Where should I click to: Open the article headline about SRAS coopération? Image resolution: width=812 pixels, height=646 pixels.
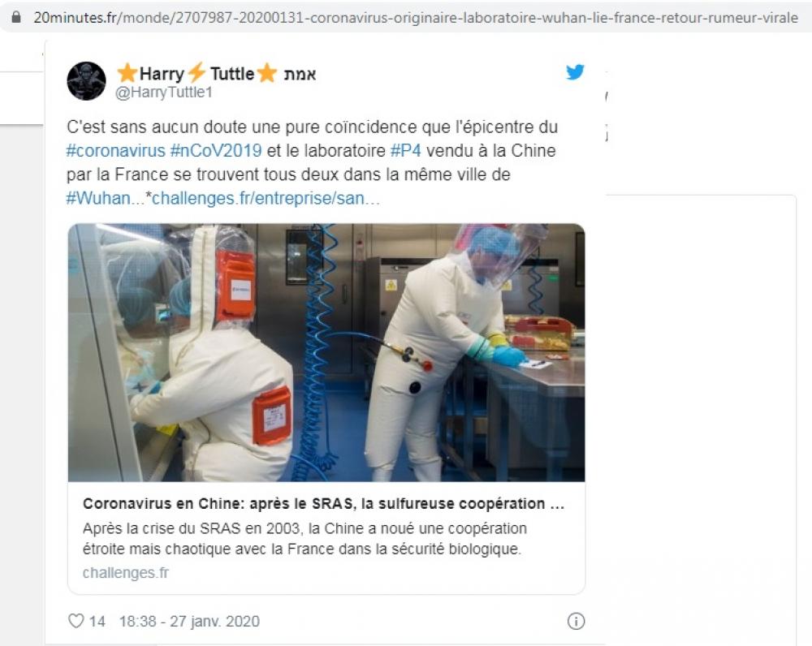pyautogui.click(x=324, y=504)
